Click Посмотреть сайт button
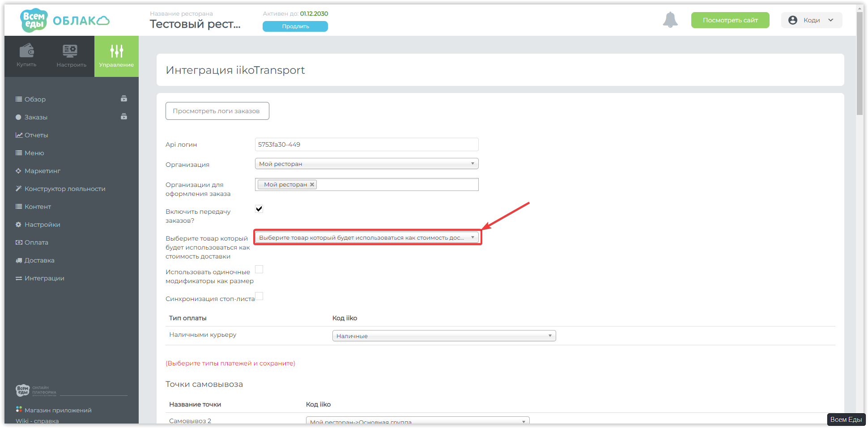868x428 pixels. pos(730,20)
